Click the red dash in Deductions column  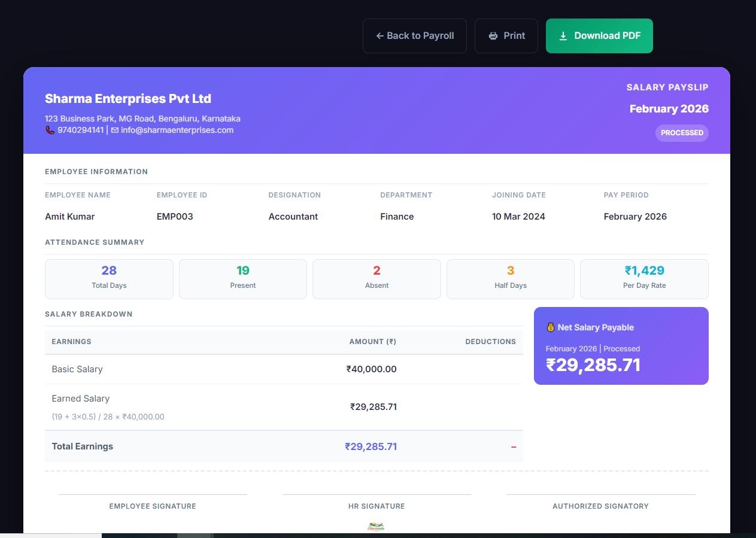(x=513, y=446)
